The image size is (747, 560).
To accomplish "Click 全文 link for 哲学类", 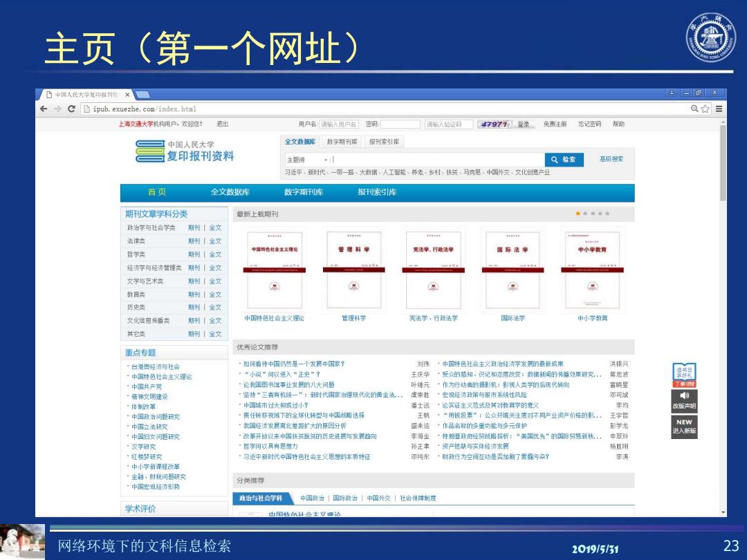I will click(x=215, y=254).
